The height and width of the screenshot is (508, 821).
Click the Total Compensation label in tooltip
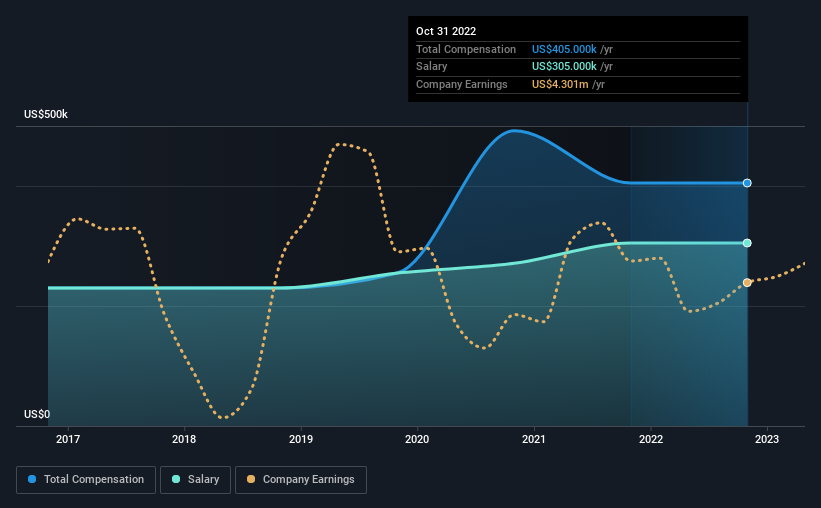[x=466, y=49]
